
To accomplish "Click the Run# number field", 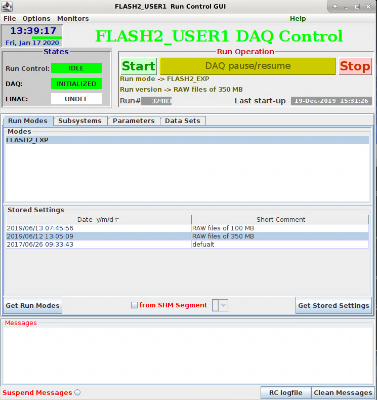I will tap(156, 101).
